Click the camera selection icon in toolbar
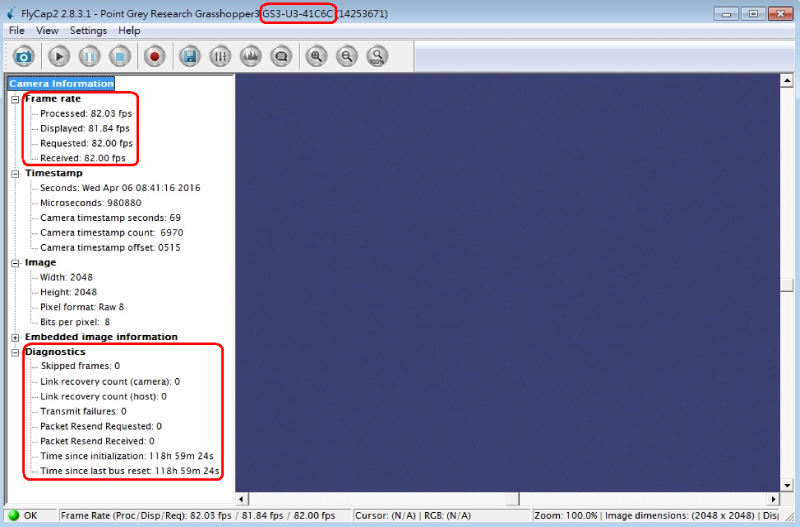 (x=23, y=57)
